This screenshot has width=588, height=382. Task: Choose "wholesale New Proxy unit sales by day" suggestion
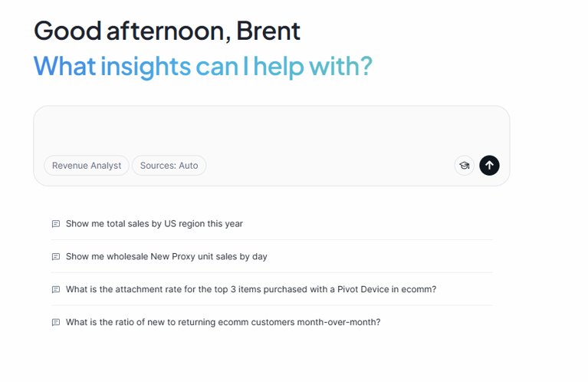click(x=166, y=257)
